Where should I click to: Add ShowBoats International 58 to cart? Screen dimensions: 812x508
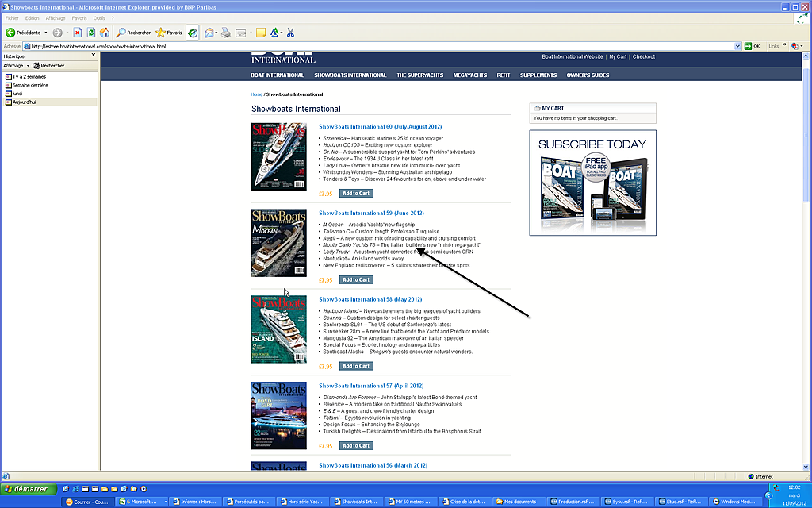[x=356, y=366]
